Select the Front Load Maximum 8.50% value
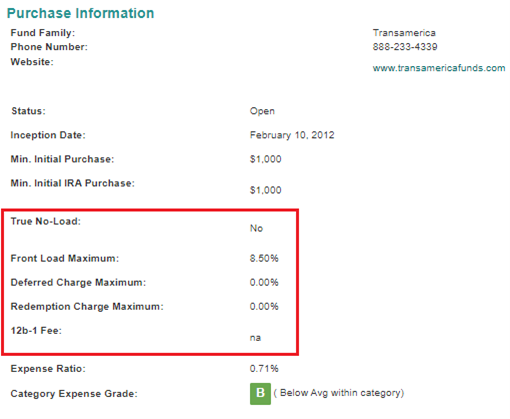Image resolution: width=510 pixels, height=419 pixels. (264, 258)
